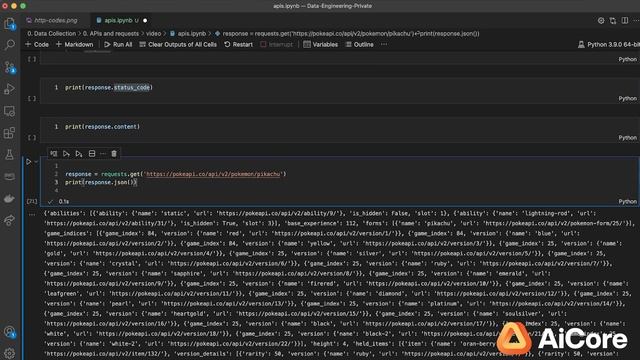Click Execute Above Cells toolbar icon

tap(66, 154)
